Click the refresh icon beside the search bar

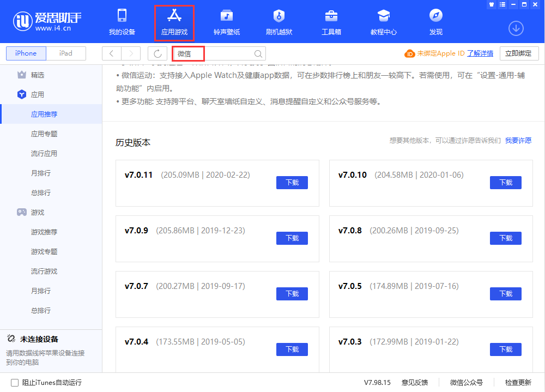(157, 53)
